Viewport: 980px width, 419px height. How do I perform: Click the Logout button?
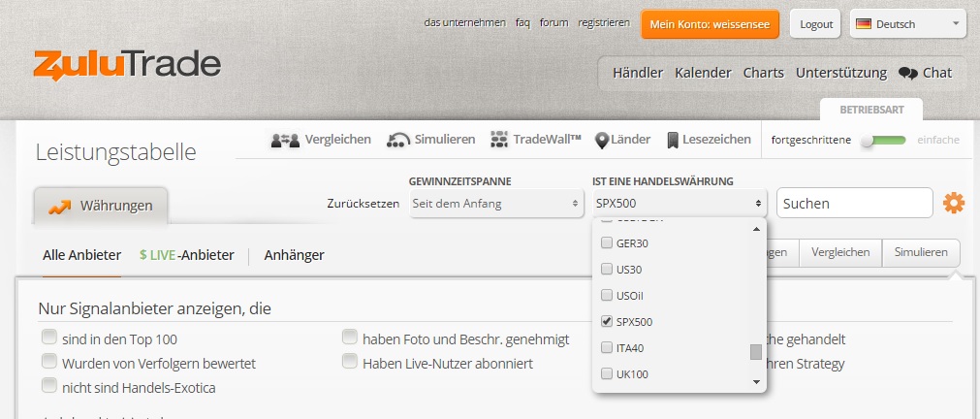point(815,24)
